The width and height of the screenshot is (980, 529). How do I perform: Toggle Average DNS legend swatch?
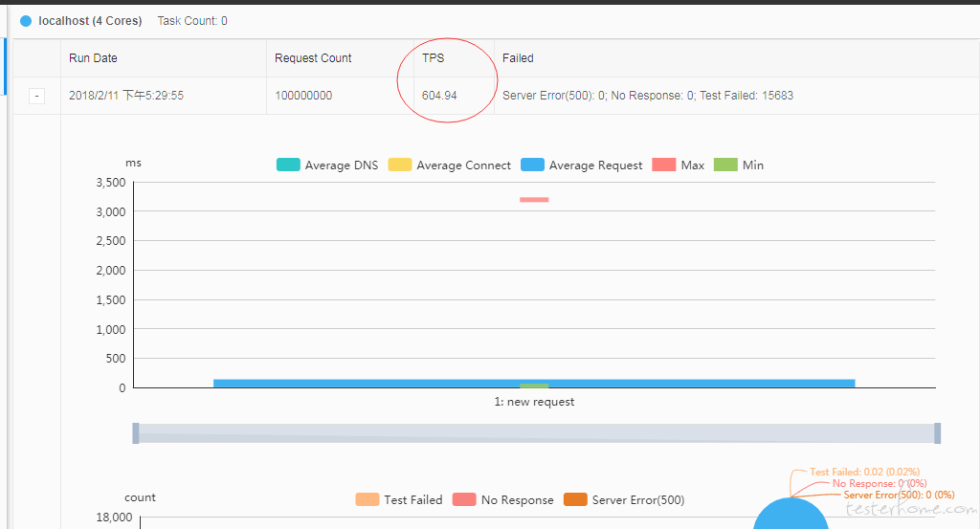click(288, 165)
